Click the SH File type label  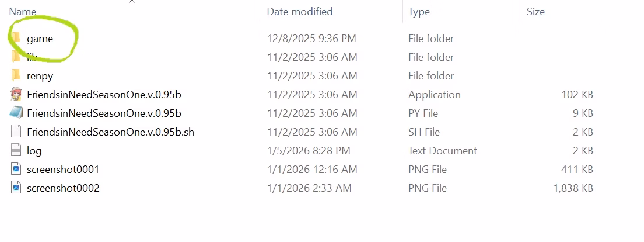click(424, 132)
